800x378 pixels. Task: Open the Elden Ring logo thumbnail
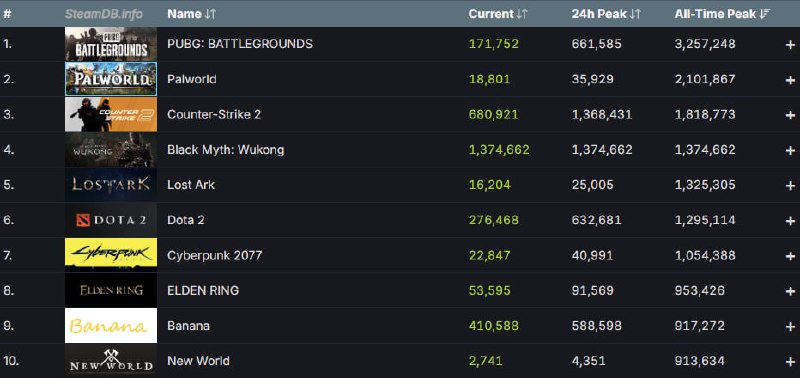tap(111, 290)
